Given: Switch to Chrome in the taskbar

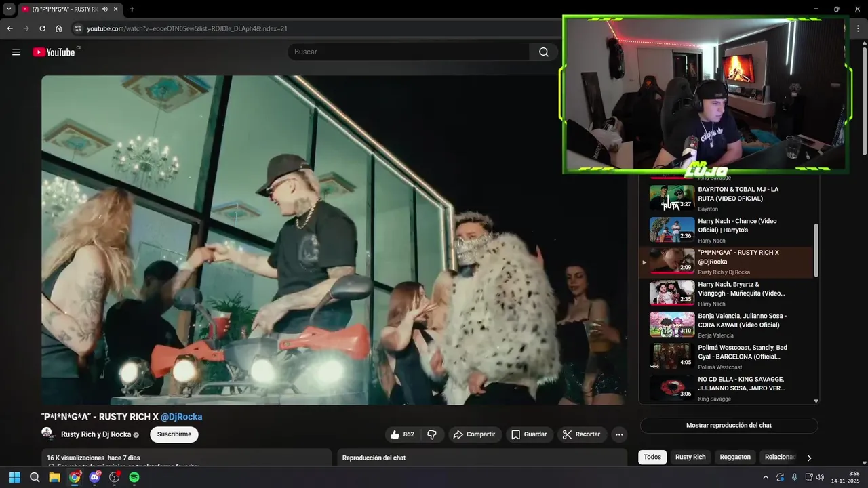Looking at the screenshot, I should 75,477.
